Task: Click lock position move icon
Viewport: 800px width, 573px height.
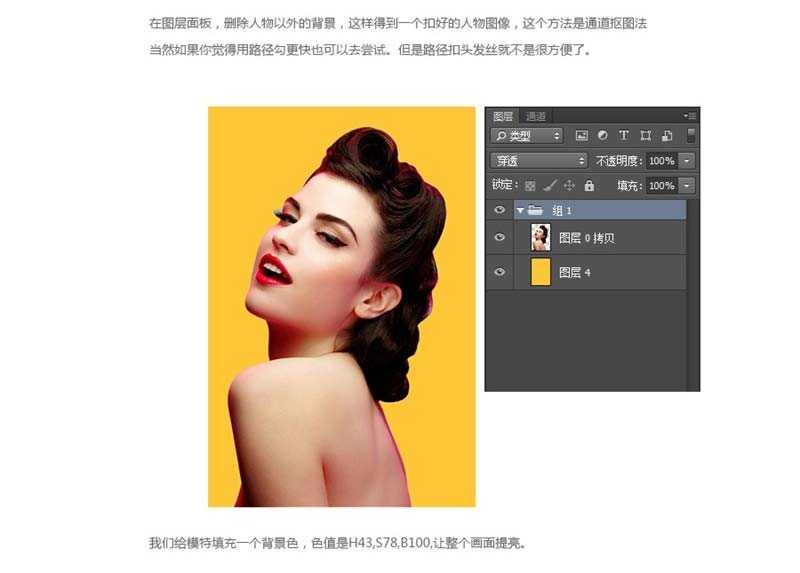Action: coord(569,186)
